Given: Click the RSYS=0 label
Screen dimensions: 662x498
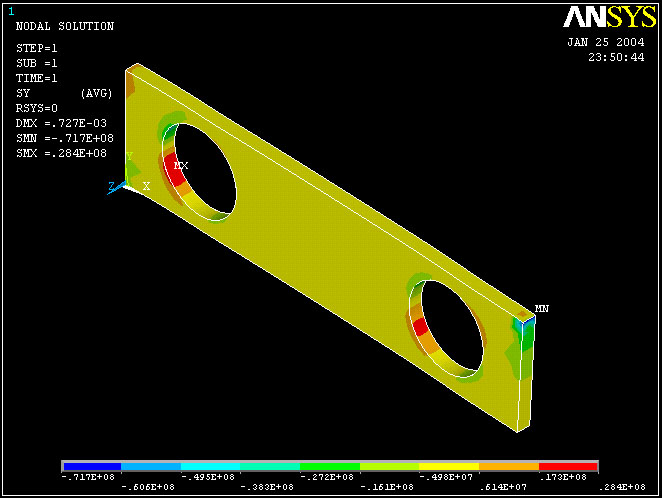Looking at the screenshot, I should (x=36, y=108).
